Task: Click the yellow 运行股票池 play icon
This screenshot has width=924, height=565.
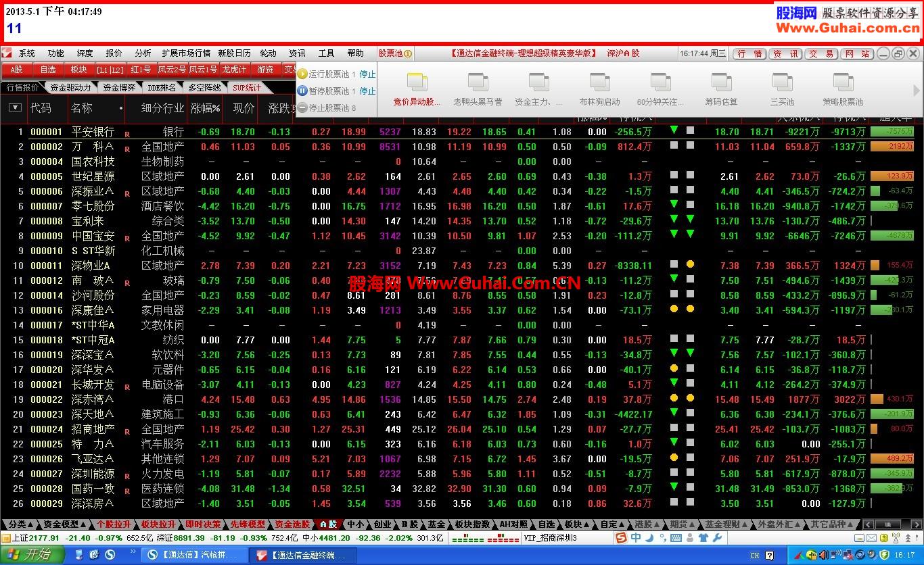Action: tap(302, 74)
